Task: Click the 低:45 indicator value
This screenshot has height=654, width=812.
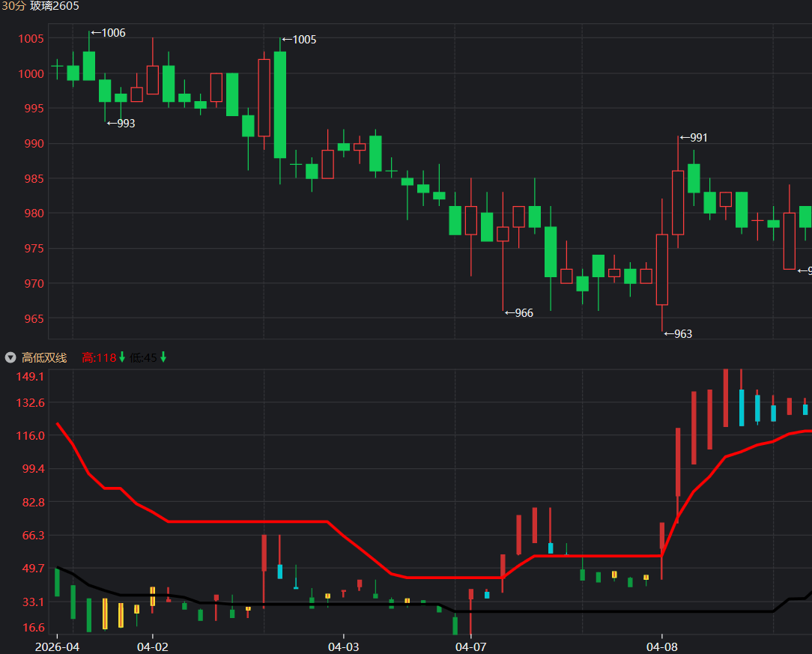Action: (143, 358)
